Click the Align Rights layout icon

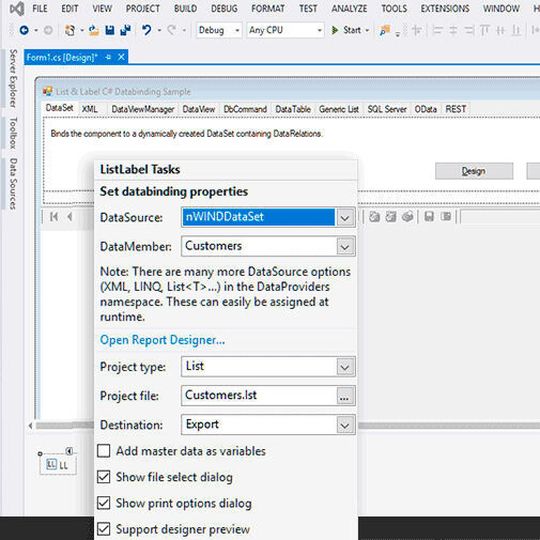(469, 30)
